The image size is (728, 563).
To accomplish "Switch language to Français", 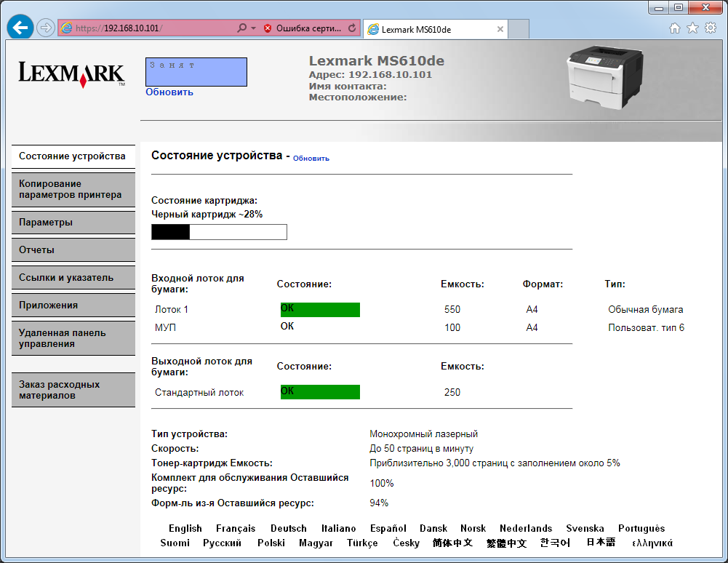I will point(236,528).
